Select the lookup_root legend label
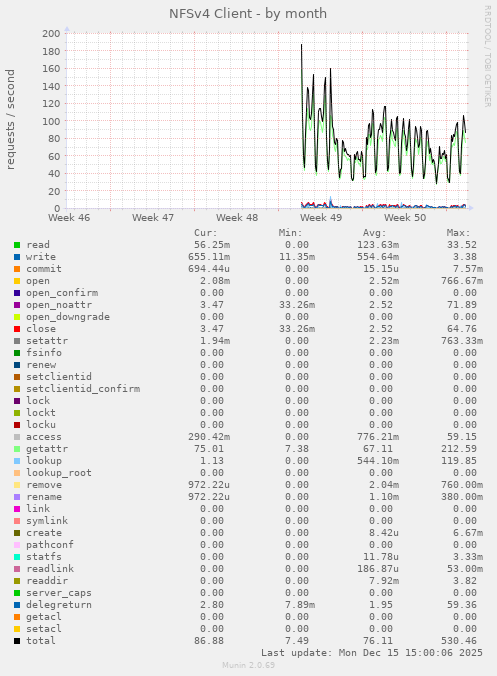The width and height of the screenshot is (497, 676). (59, 473)
